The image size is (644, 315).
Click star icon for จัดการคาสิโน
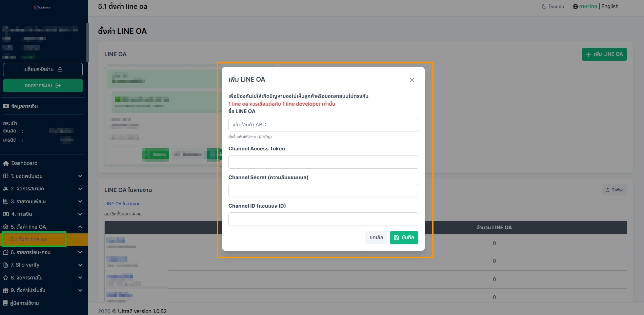pos(6,278)
